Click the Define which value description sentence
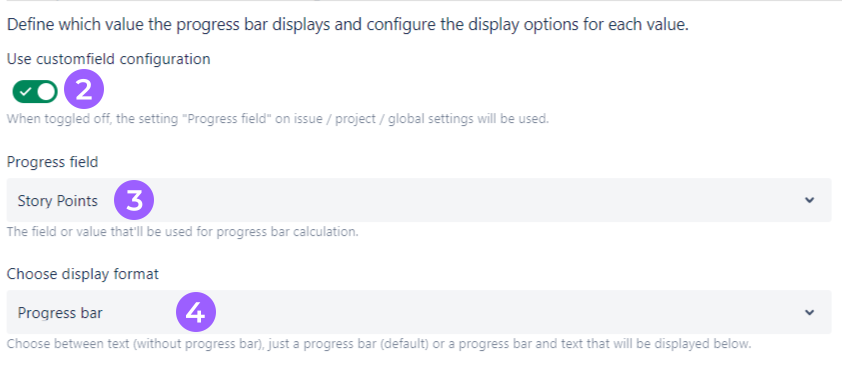842x365 pixels. pyautogui.click(x=347, y=25)
